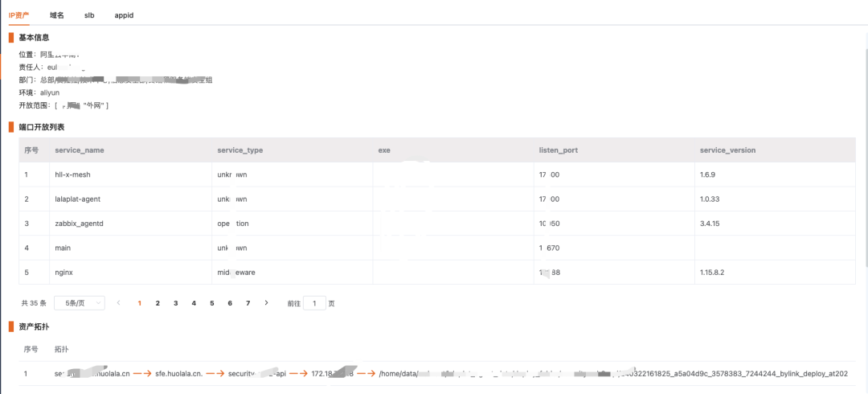Select page 1 in pagination
868x394 pixels.
click(x=140, y=303)
